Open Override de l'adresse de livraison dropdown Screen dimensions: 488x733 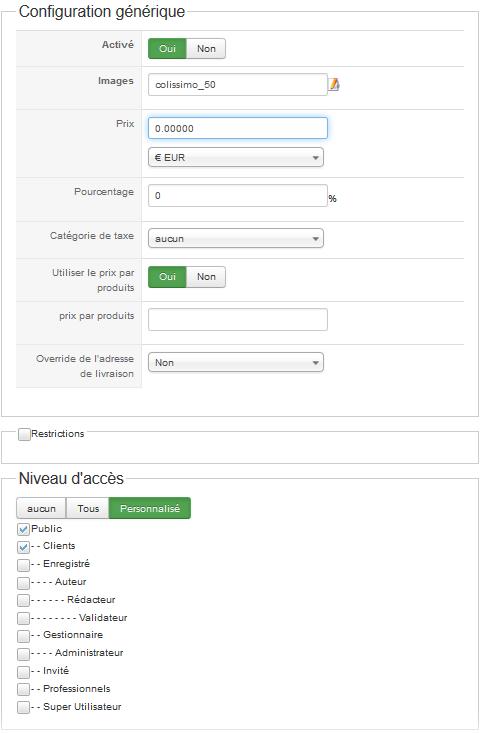tap(236, 362)
